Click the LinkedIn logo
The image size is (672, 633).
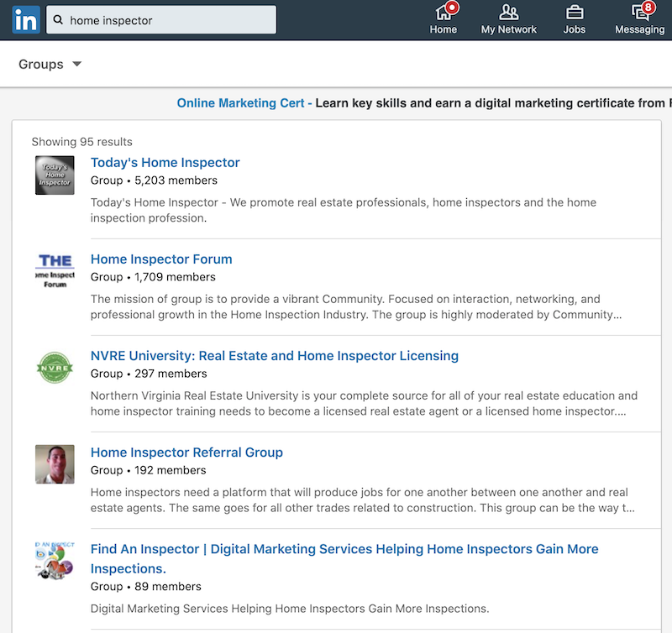click(26, 18)
